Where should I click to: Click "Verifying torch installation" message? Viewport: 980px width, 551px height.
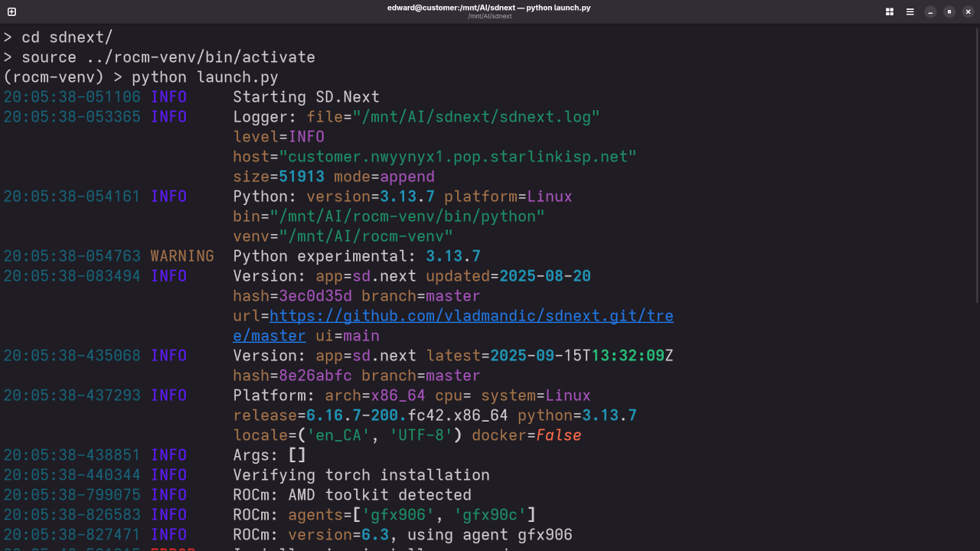361,475
